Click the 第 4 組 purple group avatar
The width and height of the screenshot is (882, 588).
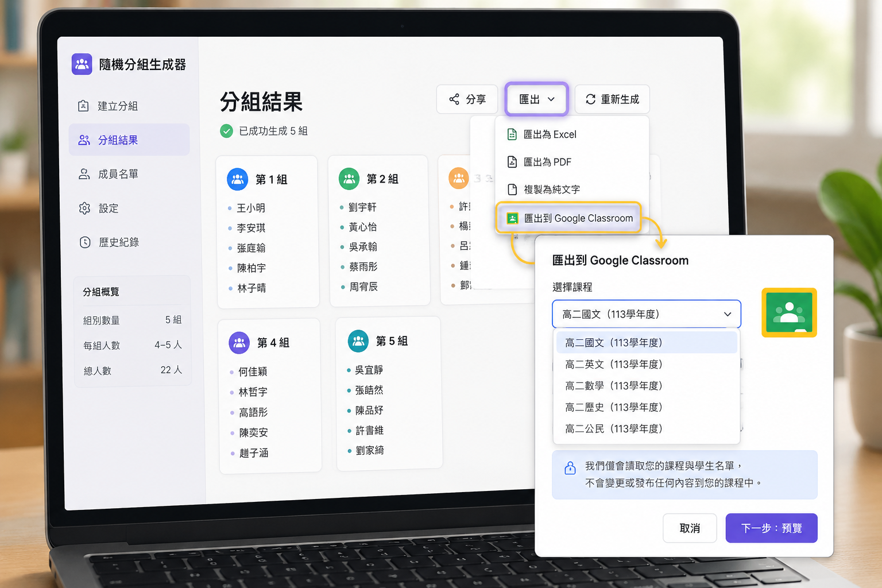point(239,343)
